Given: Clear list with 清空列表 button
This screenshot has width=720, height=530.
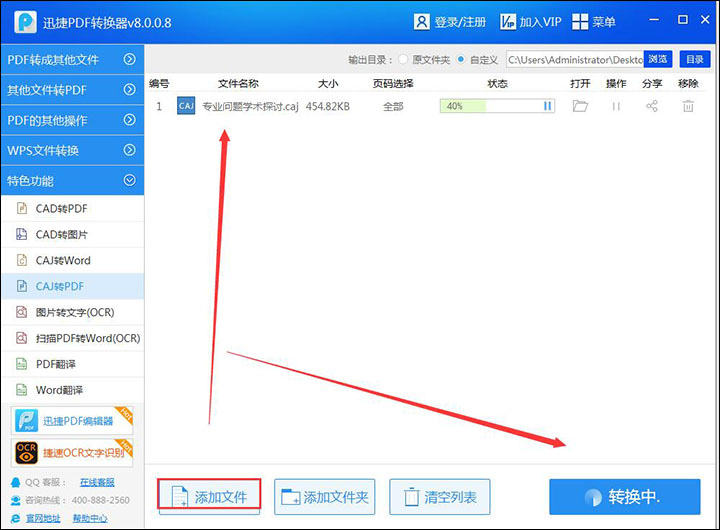Looking at the screenshot, I should (440, 497).
